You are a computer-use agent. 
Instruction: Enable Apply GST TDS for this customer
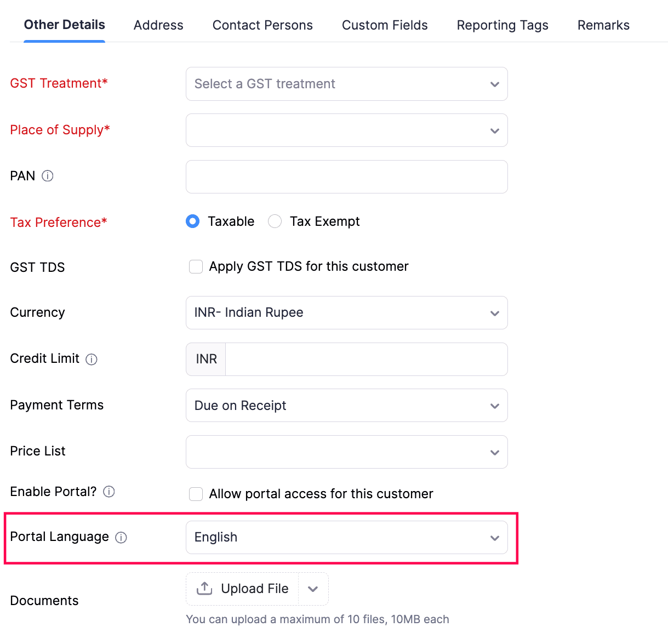click(196, 266)
